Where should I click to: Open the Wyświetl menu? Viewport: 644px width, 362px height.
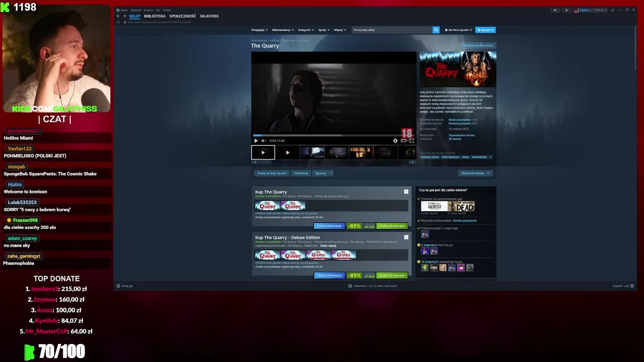[136, 10]
